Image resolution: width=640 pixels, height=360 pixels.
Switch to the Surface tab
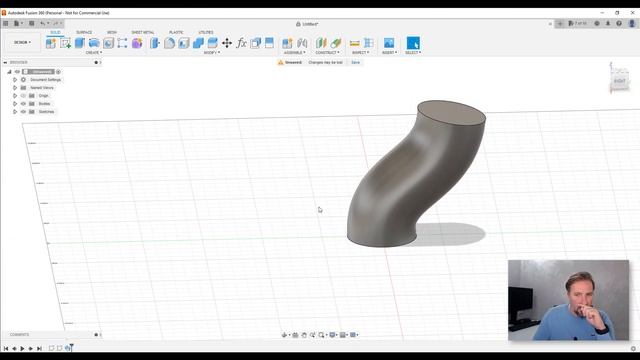point(84,32)
